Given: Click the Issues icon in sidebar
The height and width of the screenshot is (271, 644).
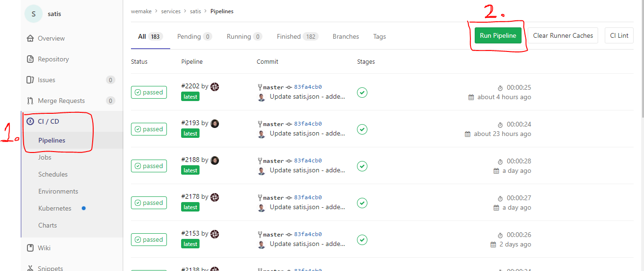Looking at the screenshot, I should 30,80.
